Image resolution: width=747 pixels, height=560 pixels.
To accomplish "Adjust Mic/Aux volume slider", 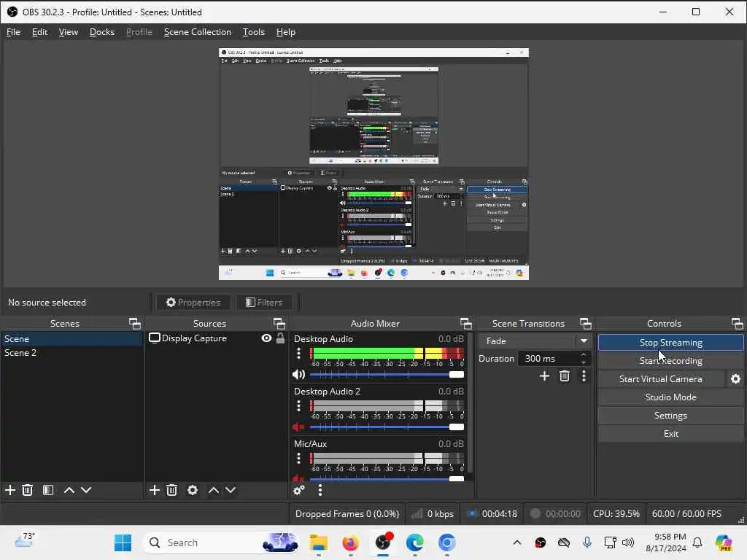I will (x=387, y=478).
